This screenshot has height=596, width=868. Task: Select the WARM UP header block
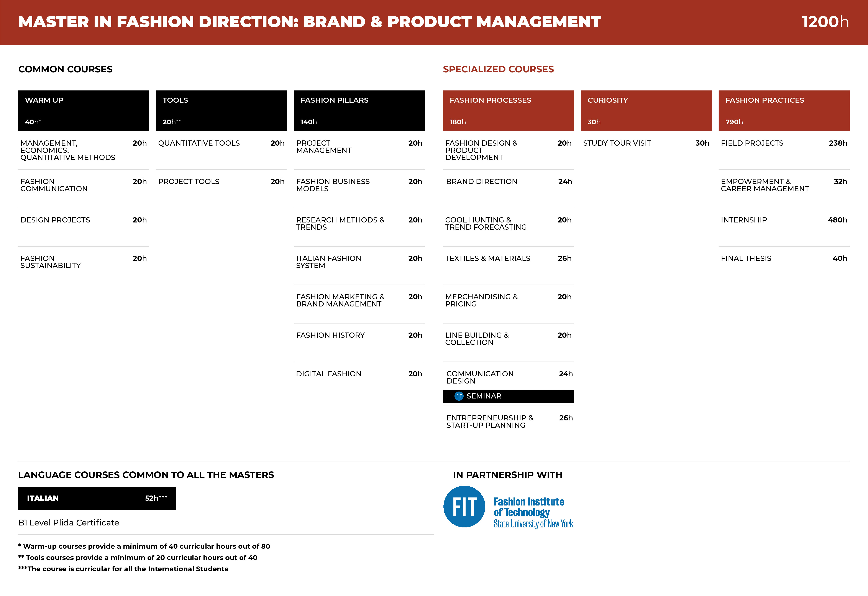(84, 111)
